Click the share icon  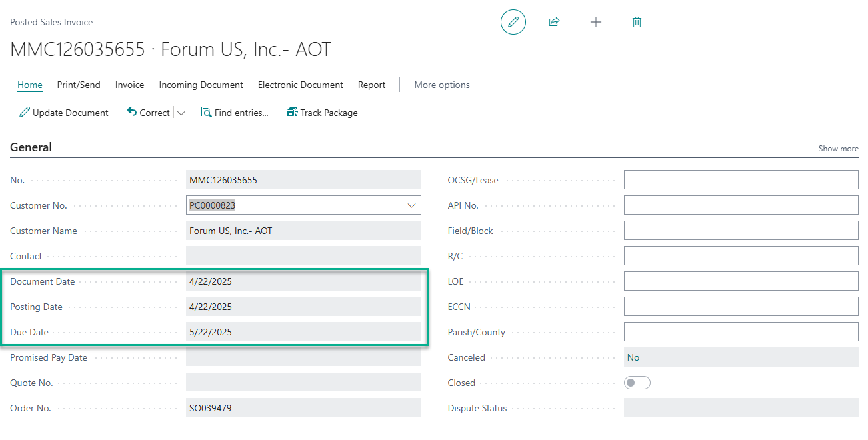(x=554, y=22)
